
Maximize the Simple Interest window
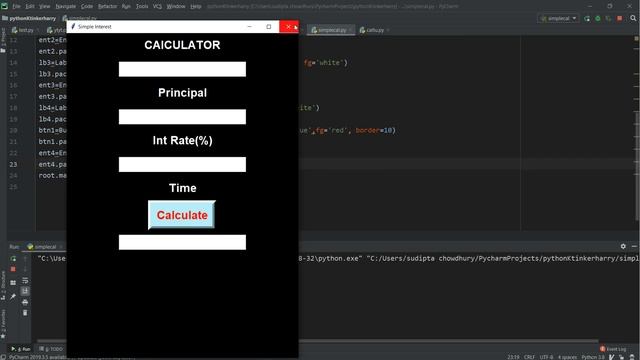click(269, 27)
